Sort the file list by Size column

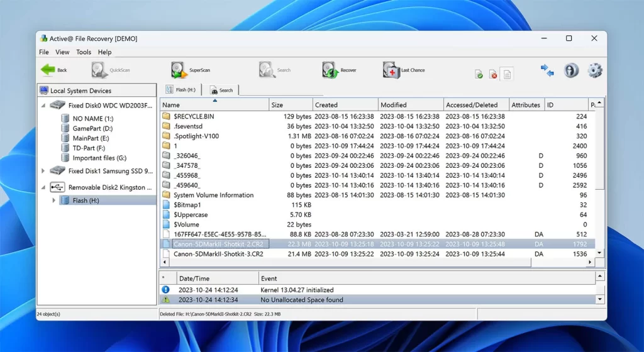[x=290, y=105]
